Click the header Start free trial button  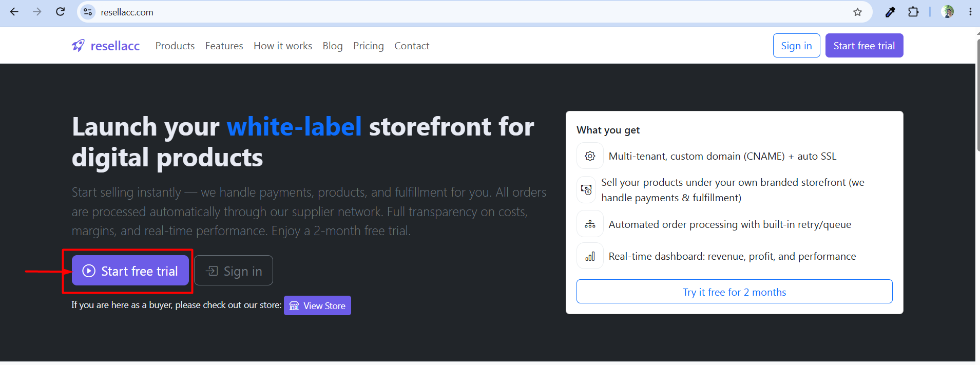pyautogui.click(x=864, y=46)
